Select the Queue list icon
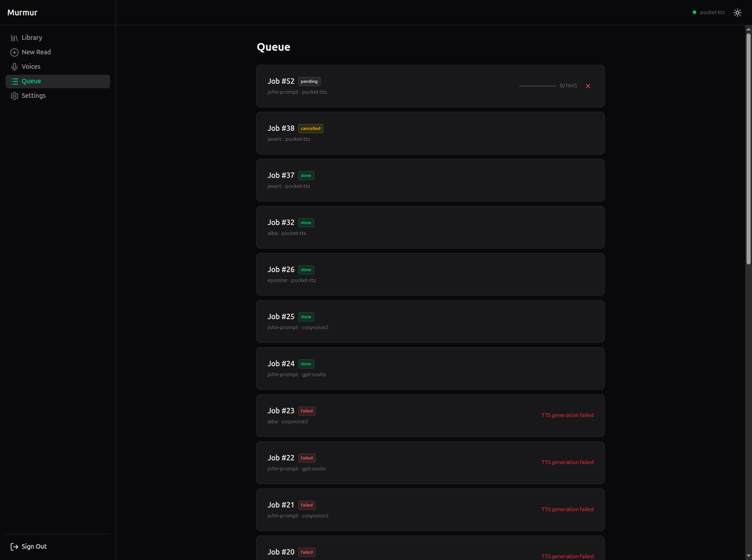This screenshot has height=560, width=752. (14, 81)
